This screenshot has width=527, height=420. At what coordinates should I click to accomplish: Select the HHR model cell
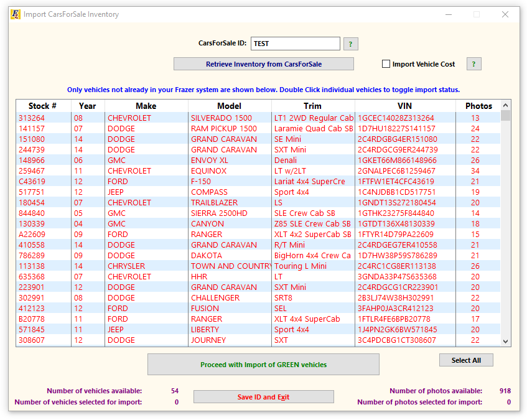(199, 277)
